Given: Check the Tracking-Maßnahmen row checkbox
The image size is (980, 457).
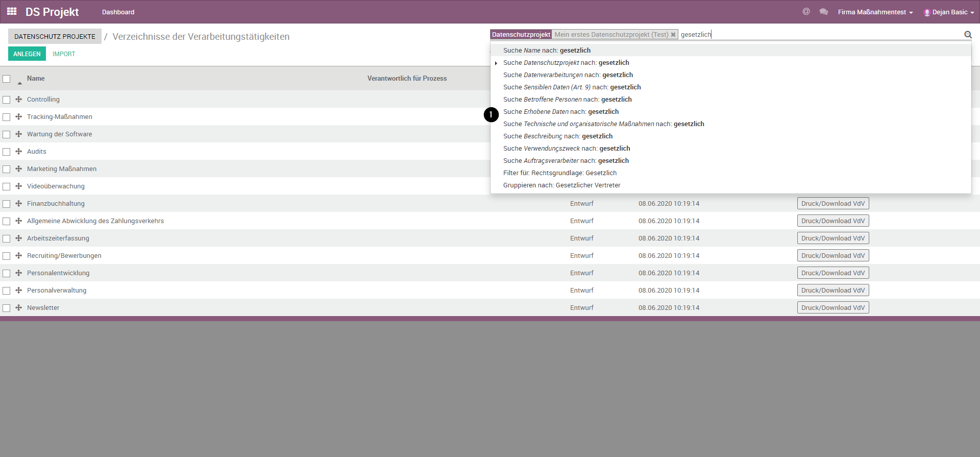Looking at the screenshot, I should 7,117.
